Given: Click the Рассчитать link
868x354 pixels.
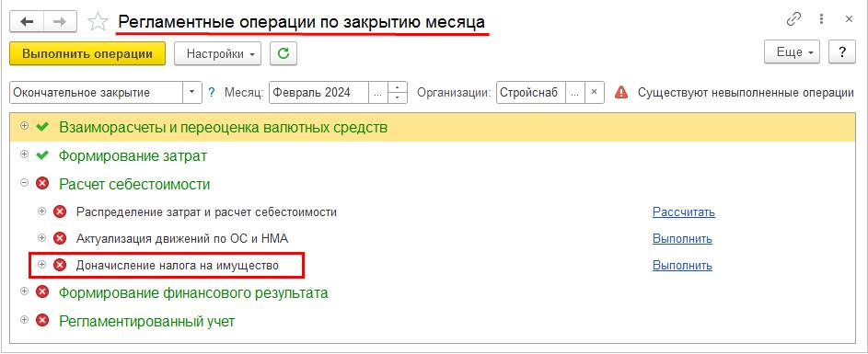Looking at the screenshot, I should tap(684, 211).
